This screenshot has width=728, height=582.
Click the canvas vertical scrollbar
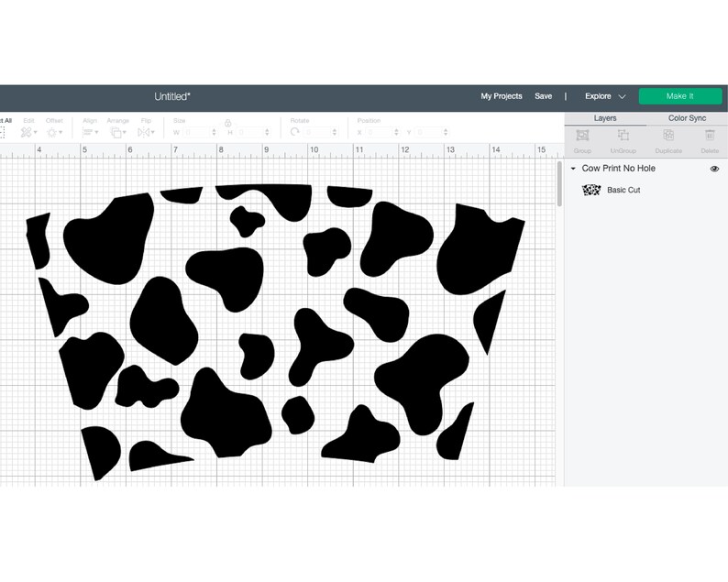(x=559, y=184)
